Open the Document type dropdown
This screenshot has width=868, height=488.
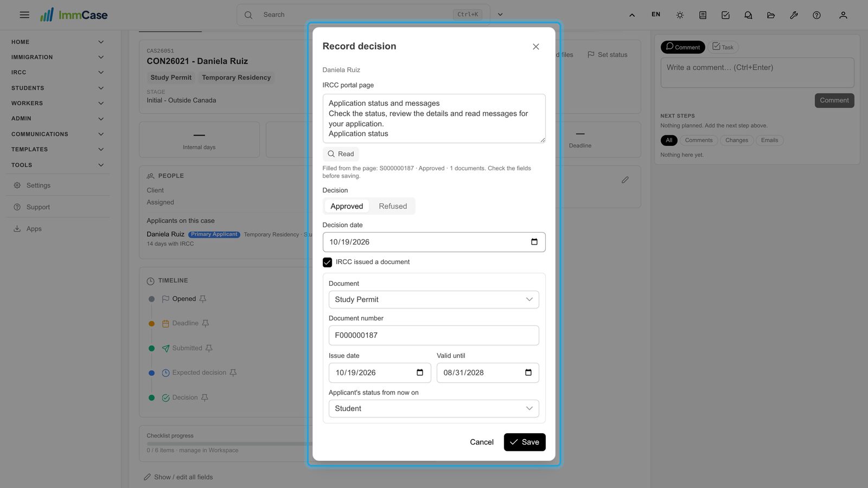(x=433, y=299)
